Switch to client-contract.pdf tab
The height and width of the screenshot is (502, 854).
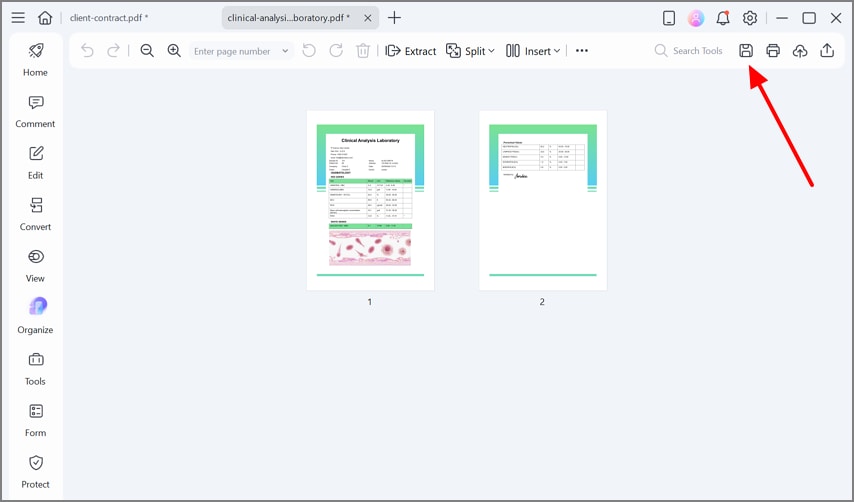click(x=109, y=18)
